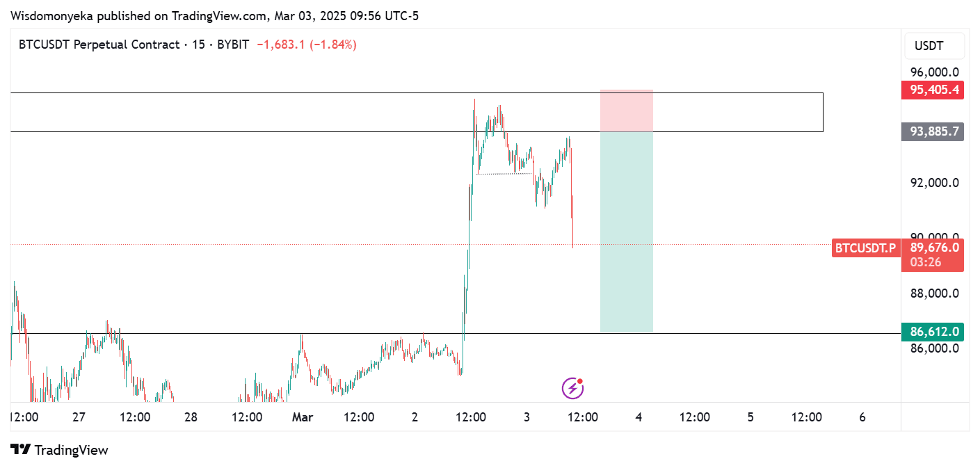
Task: Click the Mar date label on time axis
Action: (303, 417)
